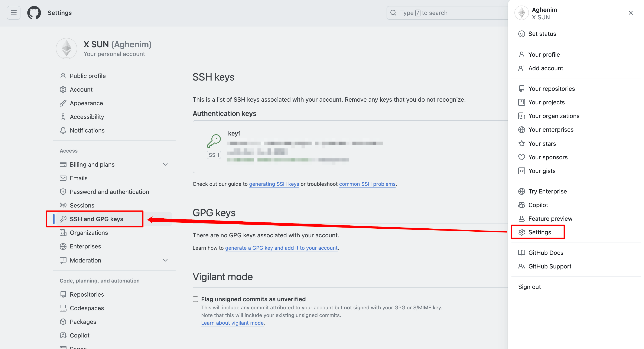Open SSH and GPG keys sidebar item
This screenshot has height=349, width=644.
96,219
